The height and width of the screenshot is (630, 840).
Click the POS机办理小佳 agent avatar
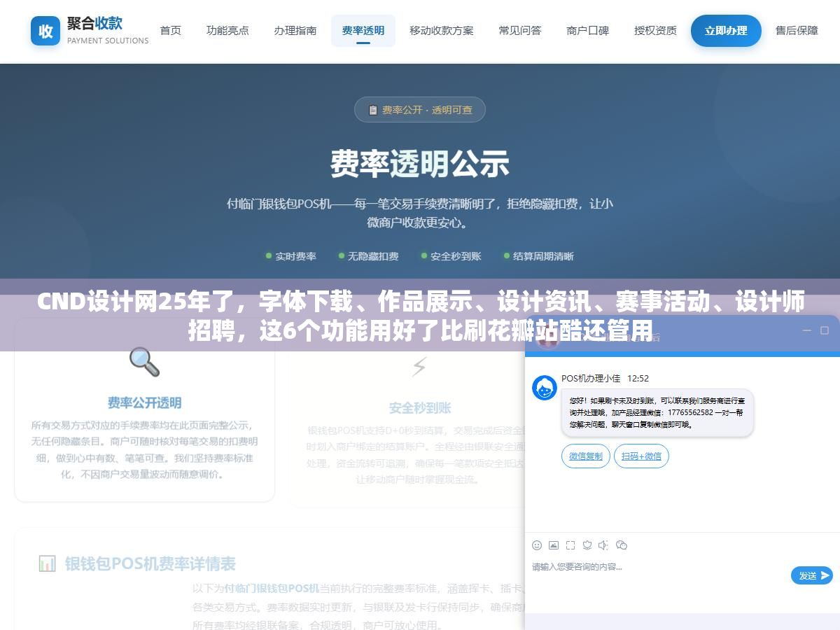(x=545, y=388)
